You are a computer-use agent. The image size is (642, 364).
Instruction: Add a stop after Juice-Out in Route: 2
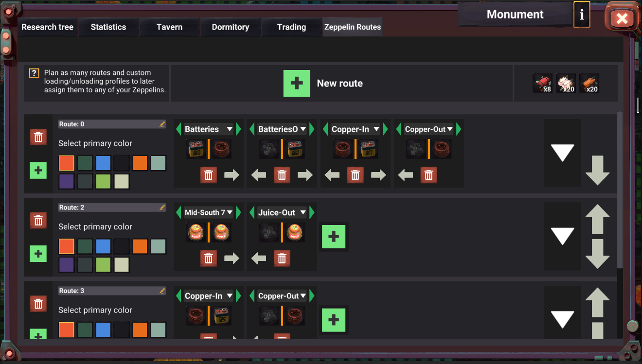pos(334,237)
